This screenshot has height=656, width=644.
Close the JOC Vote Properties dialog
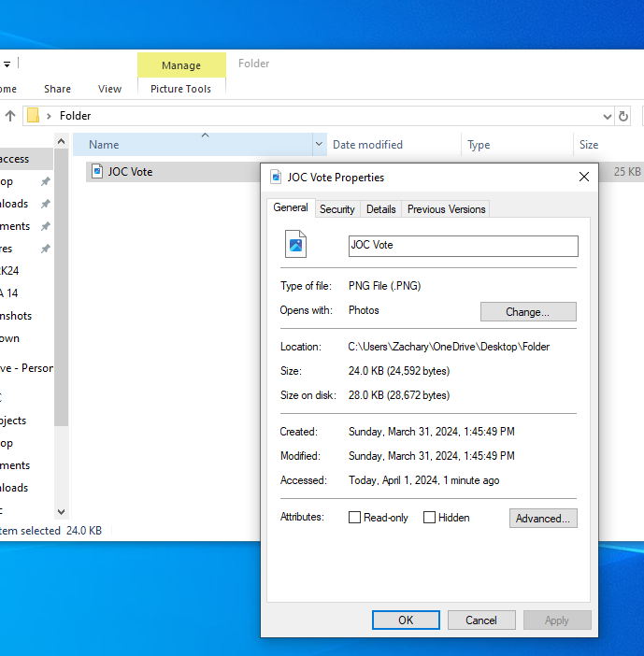click(x=584, y=177)
